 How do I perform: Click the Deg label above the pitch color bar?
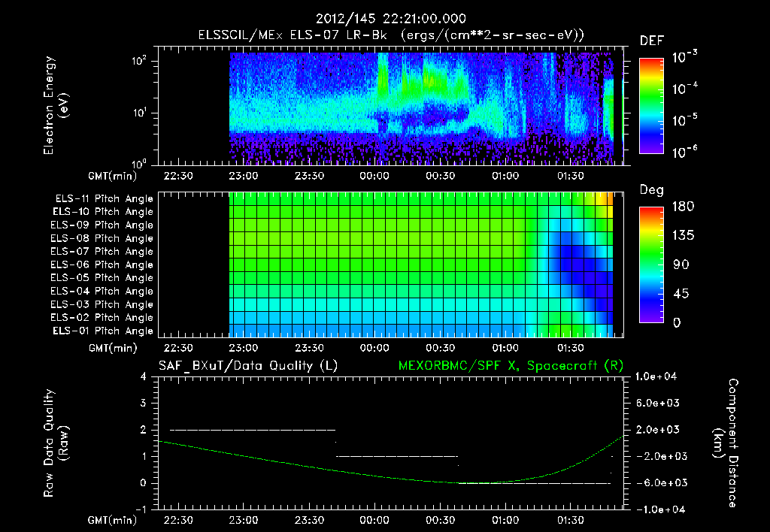(x=651, y=190)
